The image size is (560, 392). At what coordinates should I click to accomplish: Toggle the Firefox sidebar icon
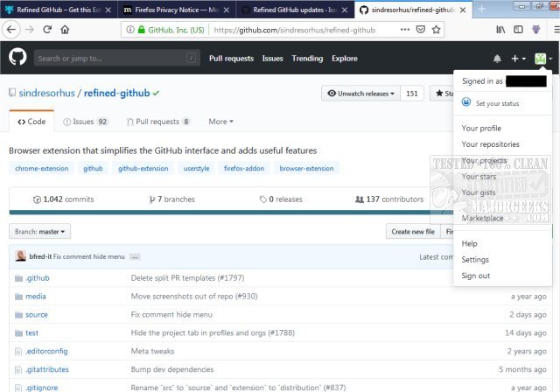point(518,30)
